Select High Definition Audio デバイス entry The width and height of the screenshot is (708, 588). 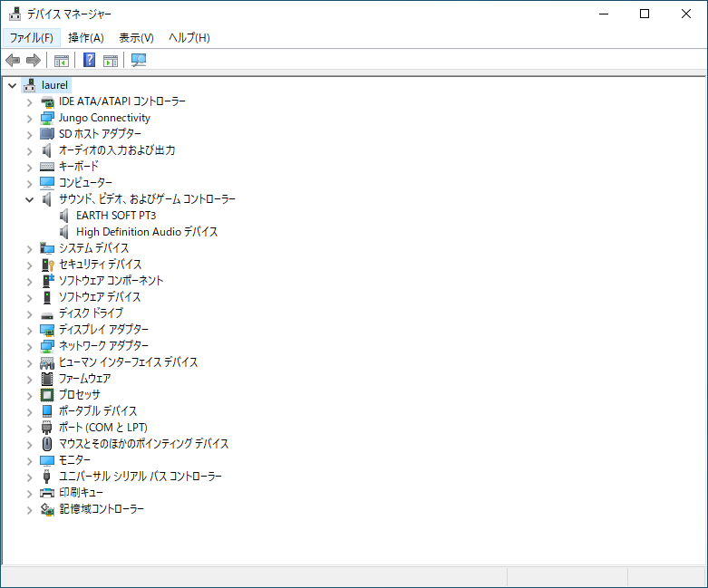point(147,232)
